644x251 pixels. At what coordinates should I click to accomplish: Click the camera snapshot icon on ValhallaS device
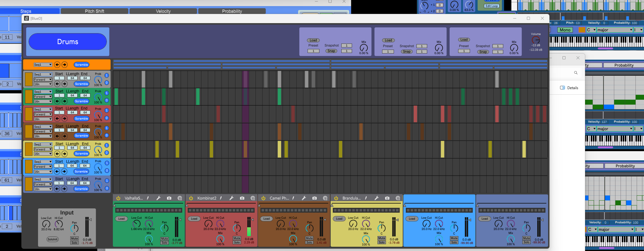pos(169,198)
